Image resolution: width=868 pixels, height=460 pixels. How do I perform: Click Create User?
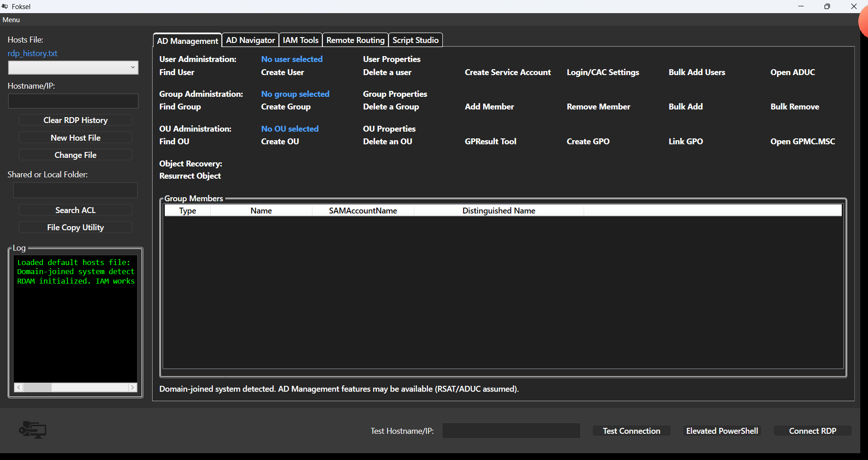click(283, 72)
